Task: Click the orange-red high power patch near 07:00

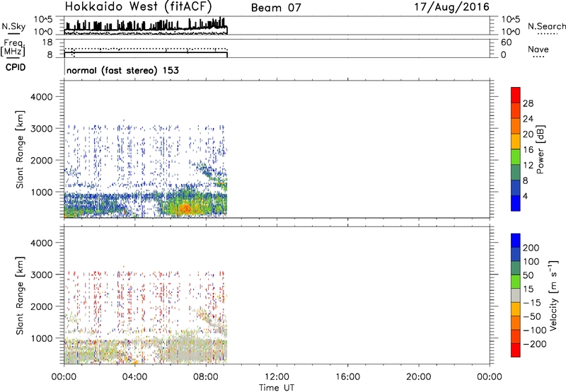Action: 185,208
